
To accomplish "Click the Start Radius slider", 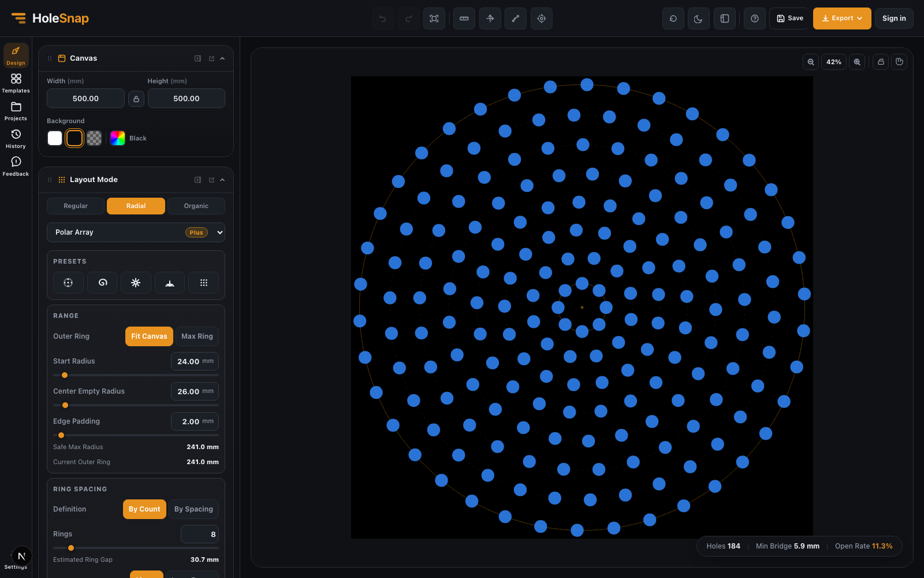I will [136, 375].
